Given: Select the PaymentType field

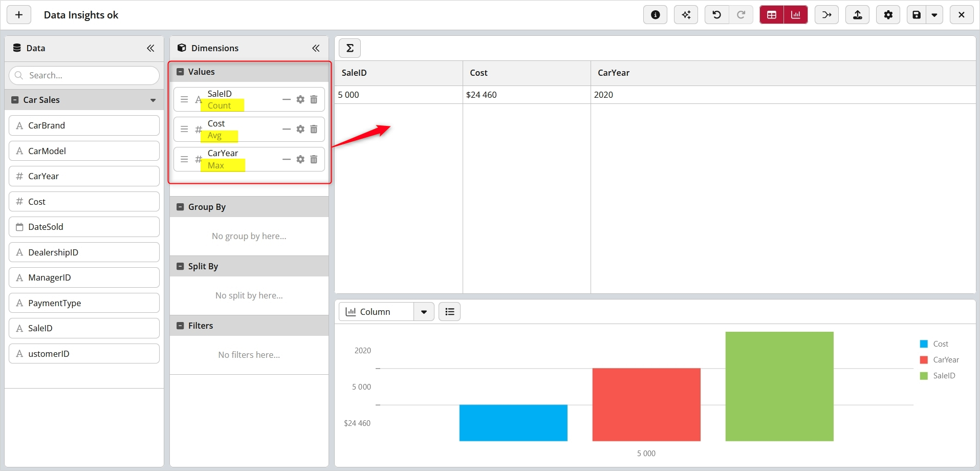Looking at the screenshot, I should click(x=84, y=303).
